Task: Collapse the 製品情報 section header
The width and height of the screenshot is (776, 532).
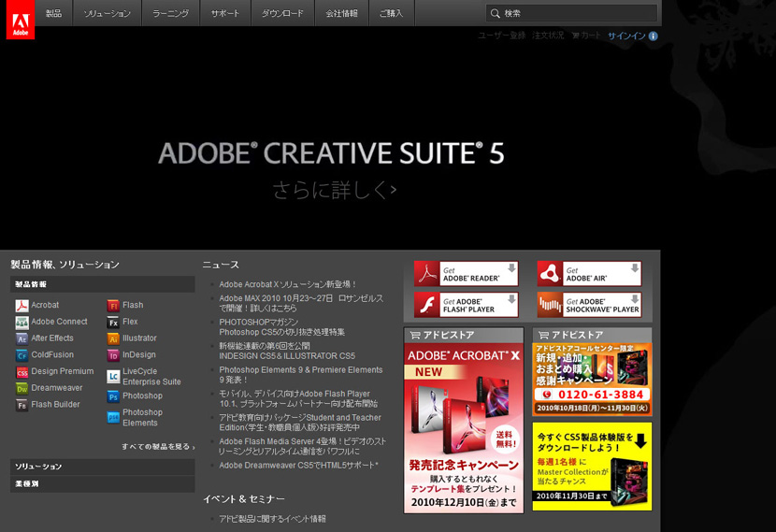Action: tap(103, 284)
